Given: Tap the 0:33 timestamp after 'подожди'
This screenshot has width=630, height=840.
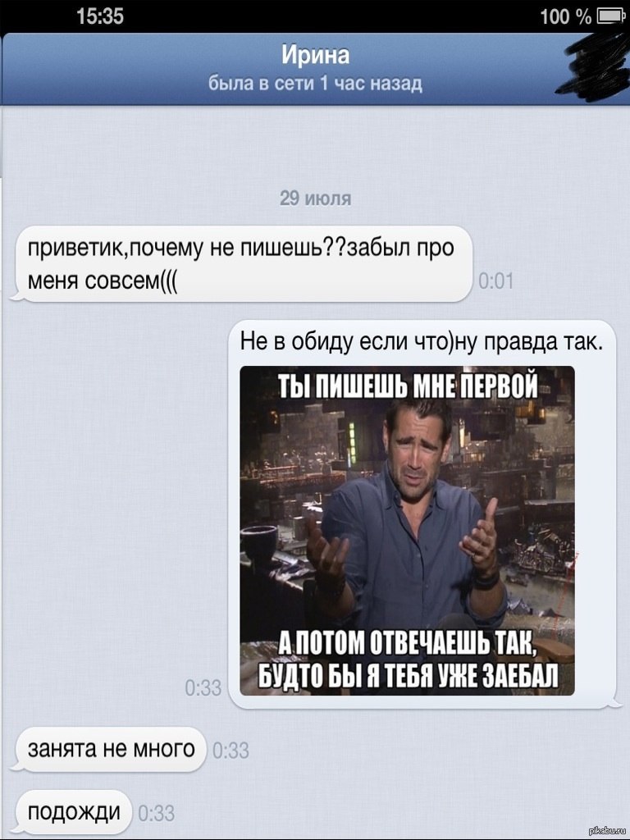Looking at the screenshot, I should pos(157,813).
